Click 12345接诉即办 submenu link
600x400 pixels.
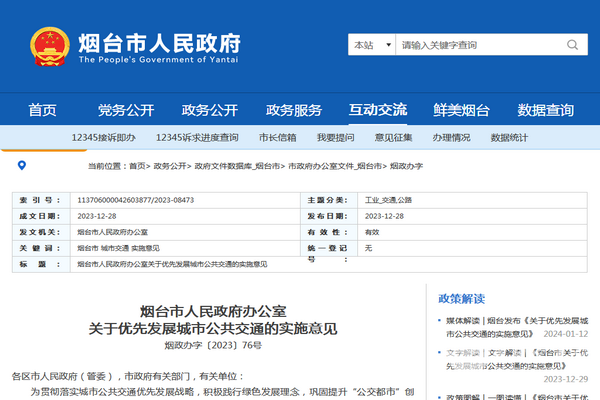click(104, 137)
